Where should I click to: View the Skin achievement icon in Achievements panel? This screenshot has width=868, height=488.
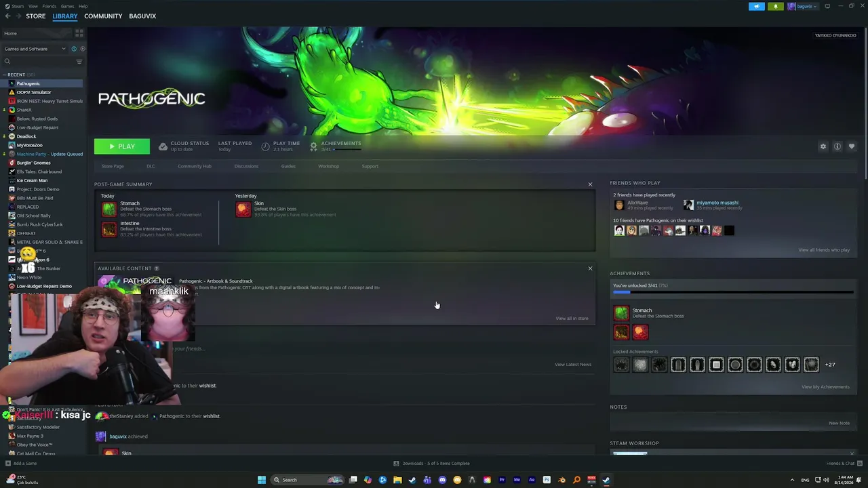click(x=640, y=332)
